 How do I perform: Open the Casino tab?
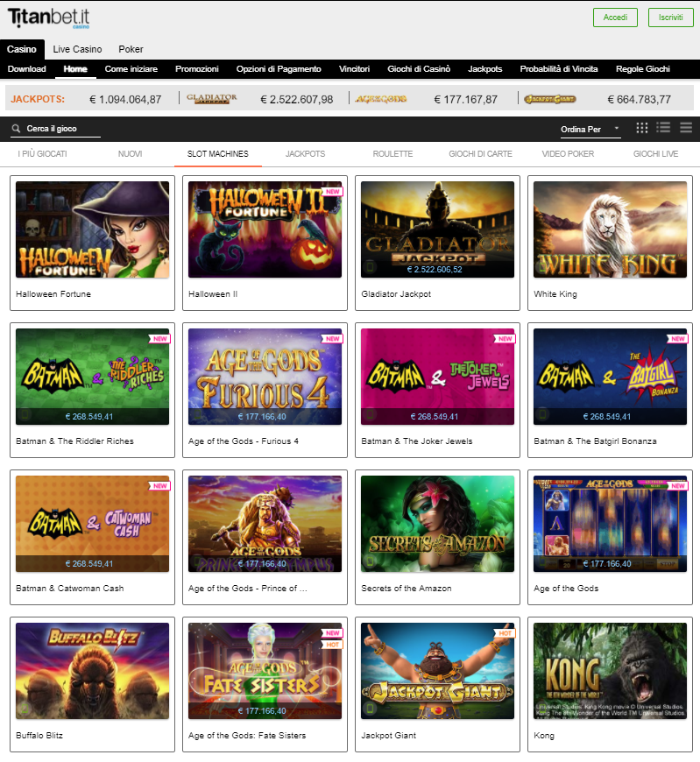pos(22,49)
